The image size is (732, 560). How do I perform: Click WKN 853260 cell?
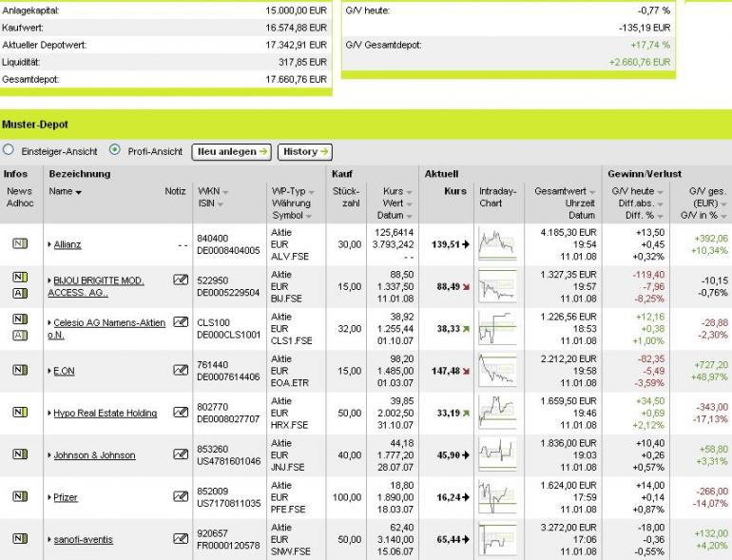[212, 449]
